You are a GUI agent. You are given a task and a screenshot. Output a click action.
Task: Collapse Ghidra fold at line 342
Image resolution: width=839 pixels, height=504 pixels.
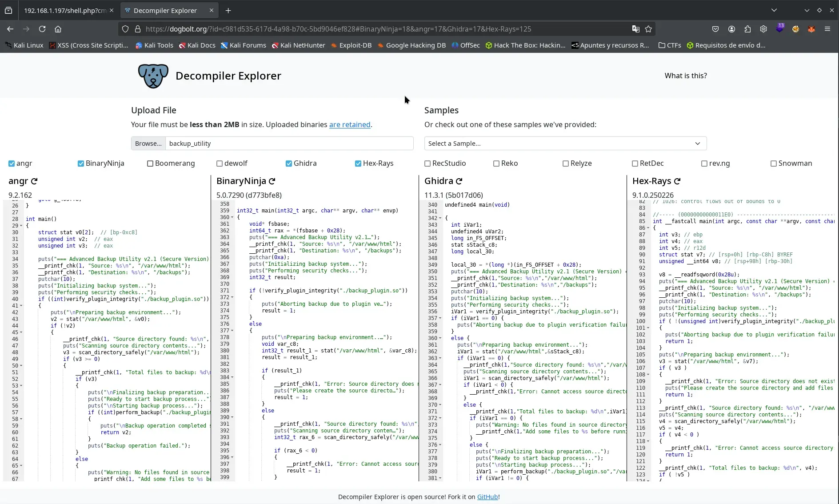440,218
